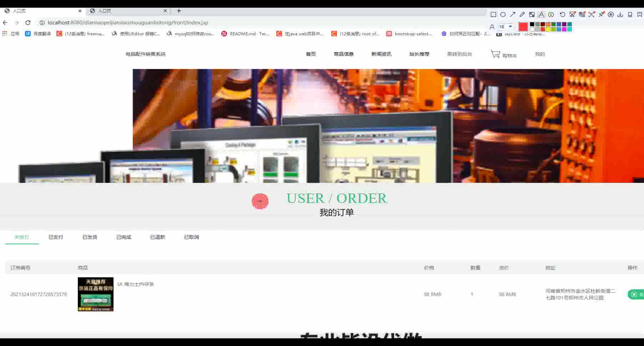This screenshot has width=644, height=346.
Task: Close the first 入口页 tab
Action: [80, 11]
